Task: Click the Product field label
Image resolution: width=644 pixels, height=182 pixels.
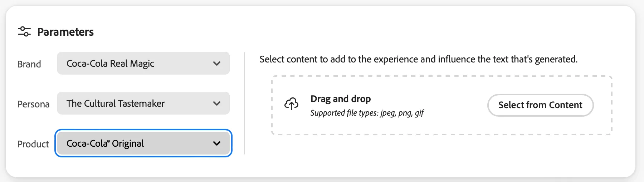Action: pyautogui.click(x=33, y=144)
